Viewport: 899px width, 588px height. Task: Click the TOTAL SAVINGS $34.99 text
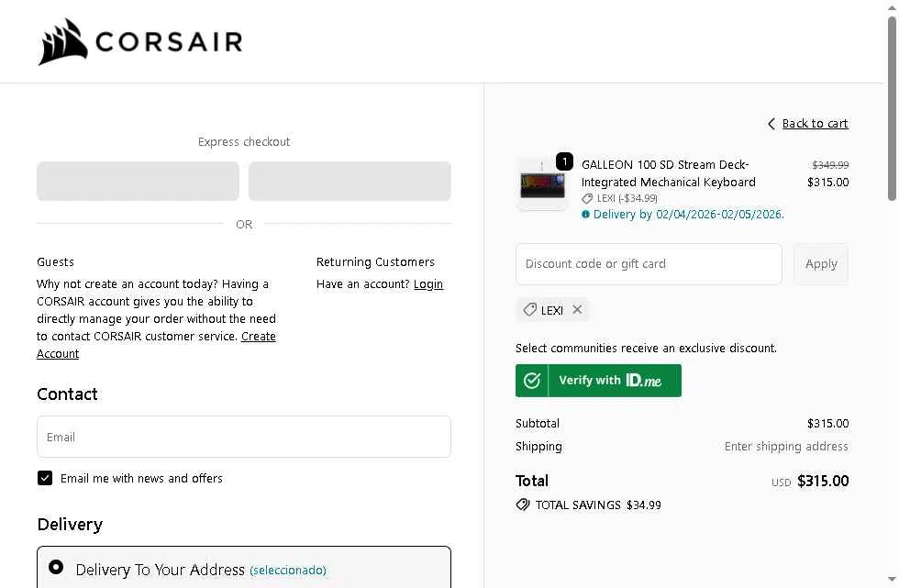click(x=598, y=505)
